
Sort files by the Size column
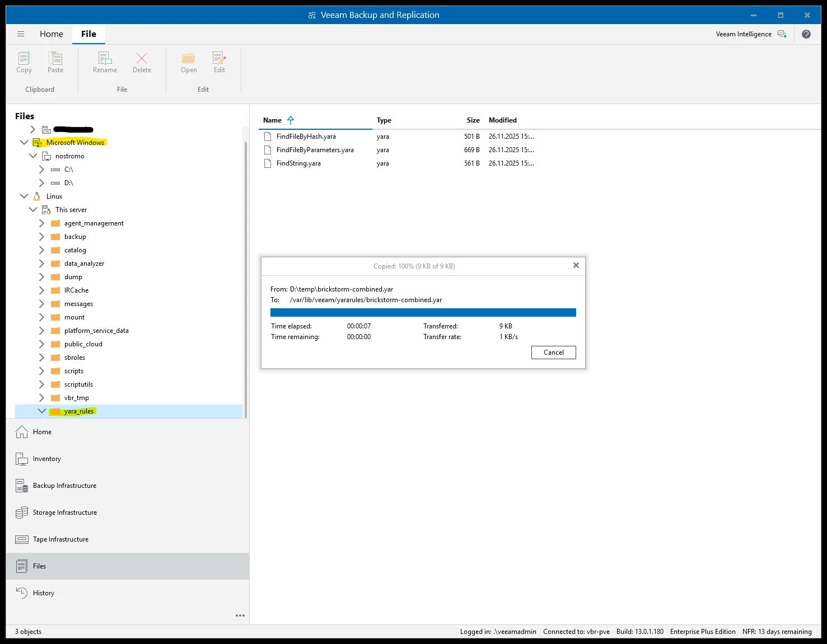[473, 120]
